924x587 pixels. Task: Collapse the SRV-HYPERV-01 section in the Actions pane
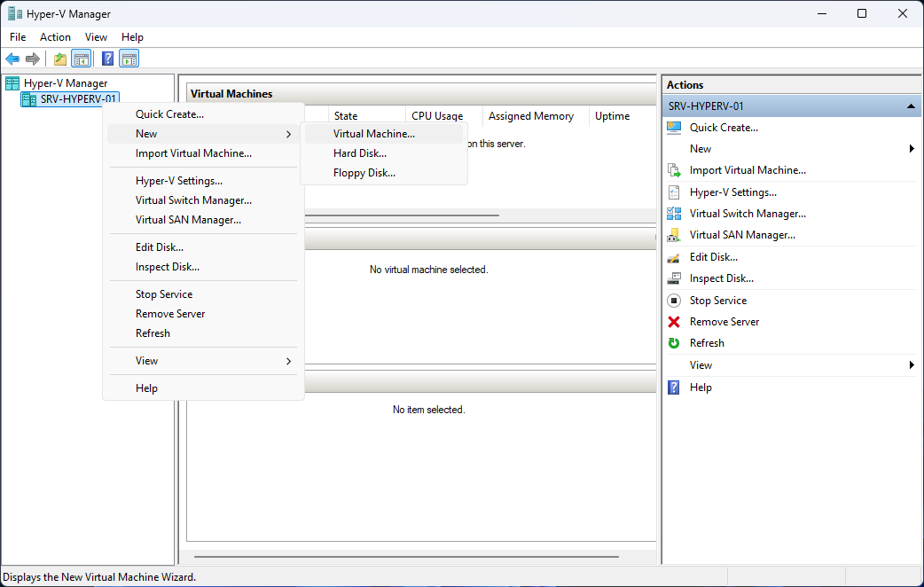pos(911,106)
